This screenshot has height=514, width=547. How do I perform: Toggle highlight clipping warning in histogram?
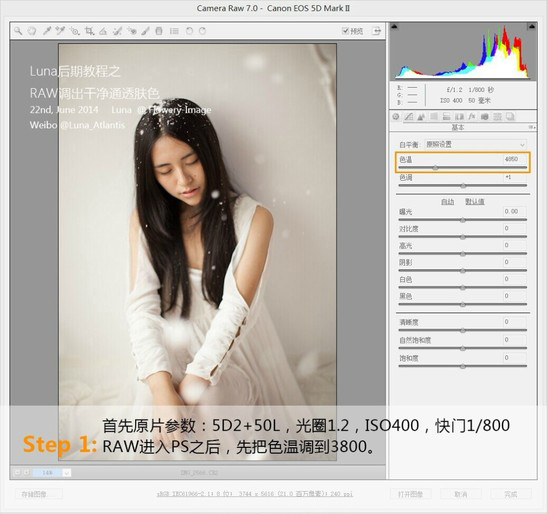point(532,26)
